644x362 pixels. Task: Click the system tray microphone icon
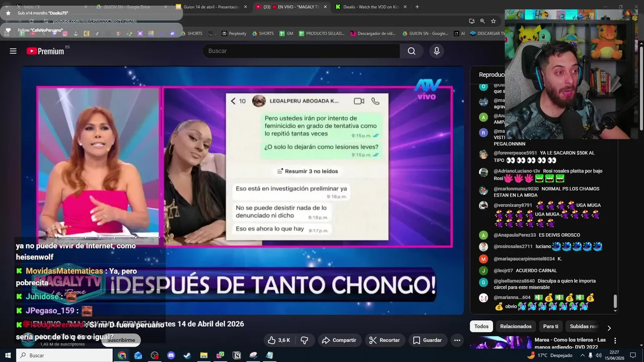[591, 355]
